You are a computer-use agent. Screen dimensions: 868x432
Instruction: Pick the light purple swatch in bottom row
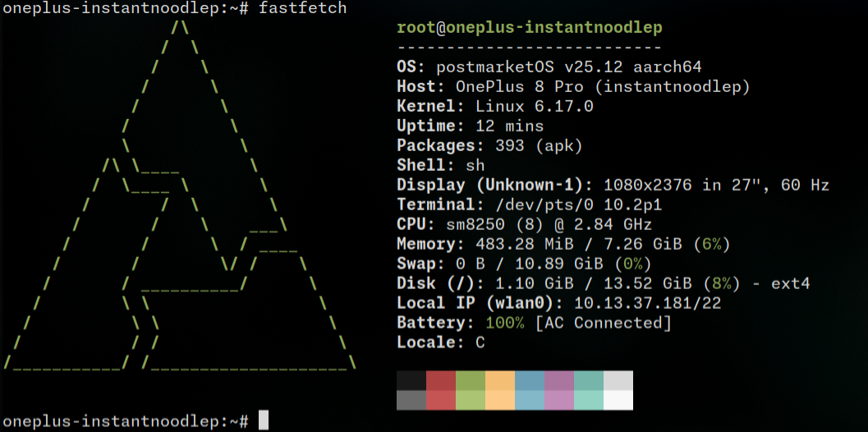point(558,400)
